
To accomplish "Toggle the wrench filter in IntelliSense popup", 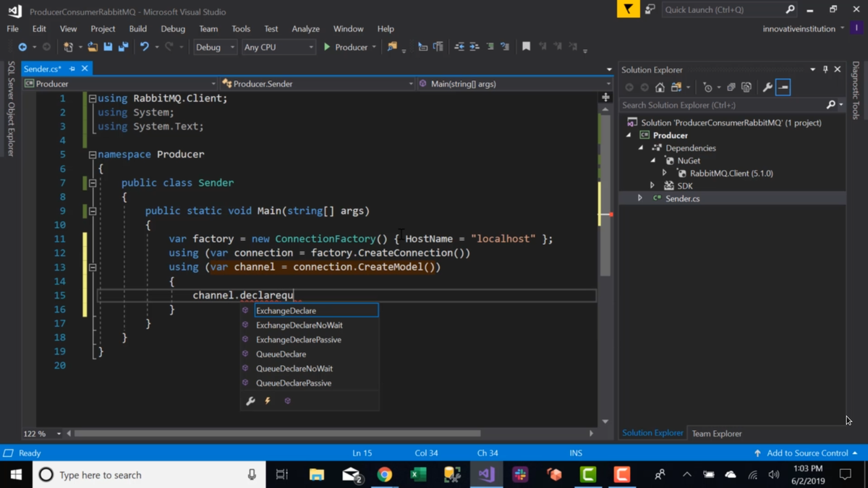I will pos(250,401).
